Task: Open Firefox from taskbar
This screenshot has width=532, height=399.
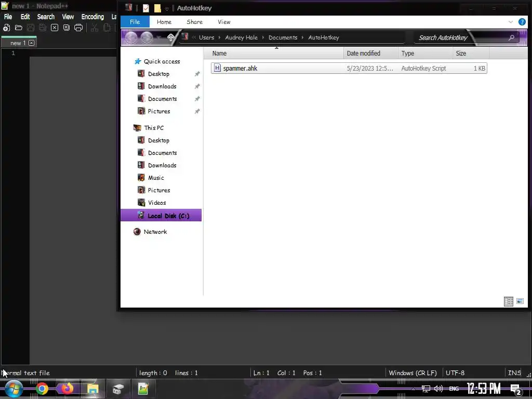Action: coord(67,389)
